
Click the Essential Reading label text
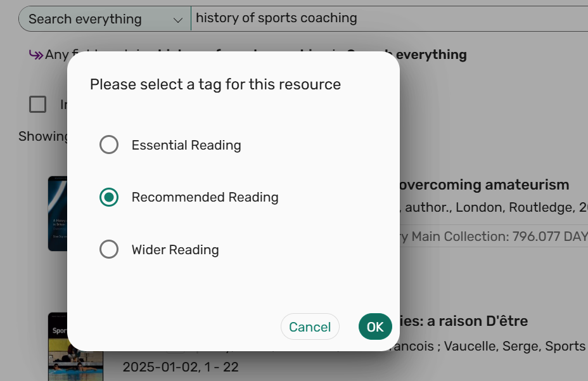(186, 145)
